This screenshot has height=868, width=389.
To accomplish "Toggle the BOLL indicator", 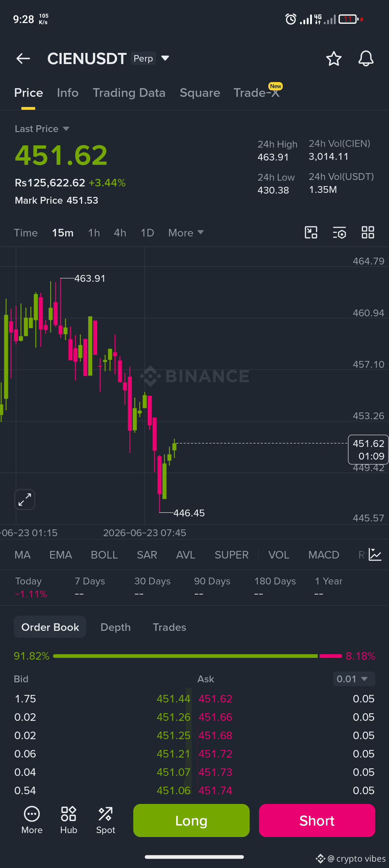I will [x=104, y=555].
